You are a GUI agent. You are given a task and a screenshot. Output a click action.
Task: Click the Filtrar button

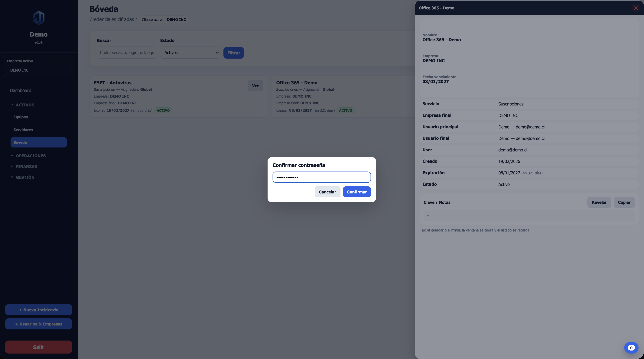[x=233, y=53]
